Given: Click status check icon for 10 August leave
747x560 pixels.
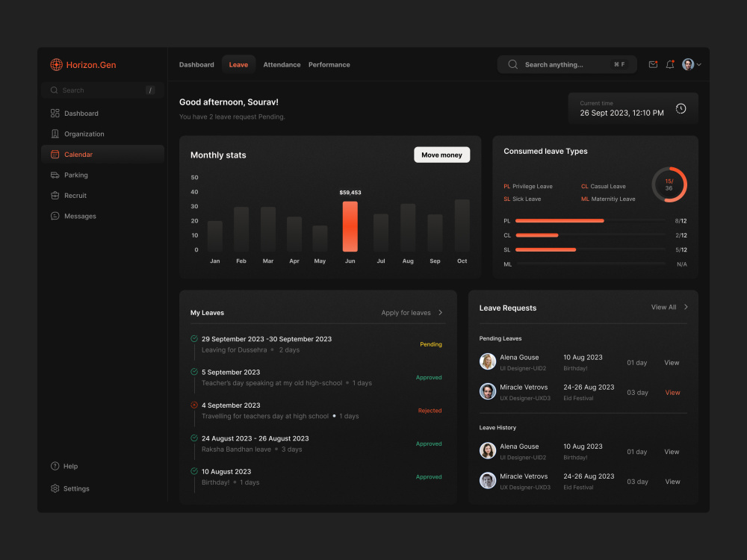Looking at the screenshot, I should (x=194, y=471).
